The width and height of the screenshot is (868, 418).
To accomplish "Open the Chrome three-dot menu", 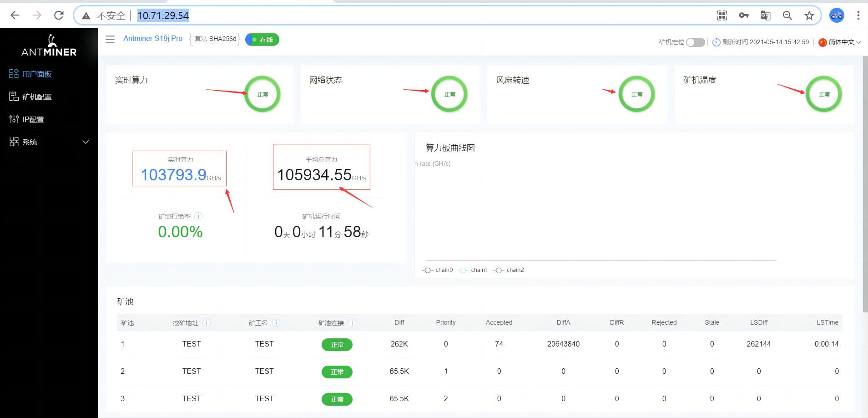I will click(x=858, y=15).
